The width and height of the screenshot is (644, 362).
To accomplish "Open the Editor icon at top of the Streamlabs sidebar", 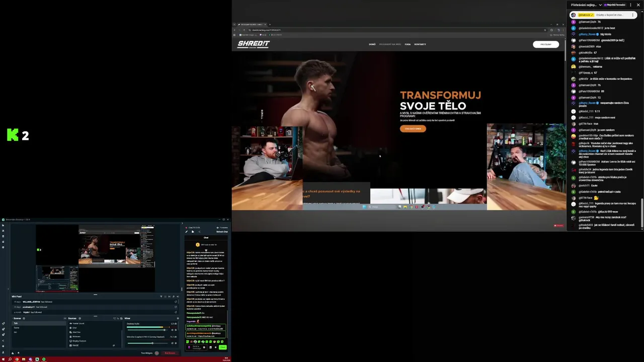I will tap(3, 225).
